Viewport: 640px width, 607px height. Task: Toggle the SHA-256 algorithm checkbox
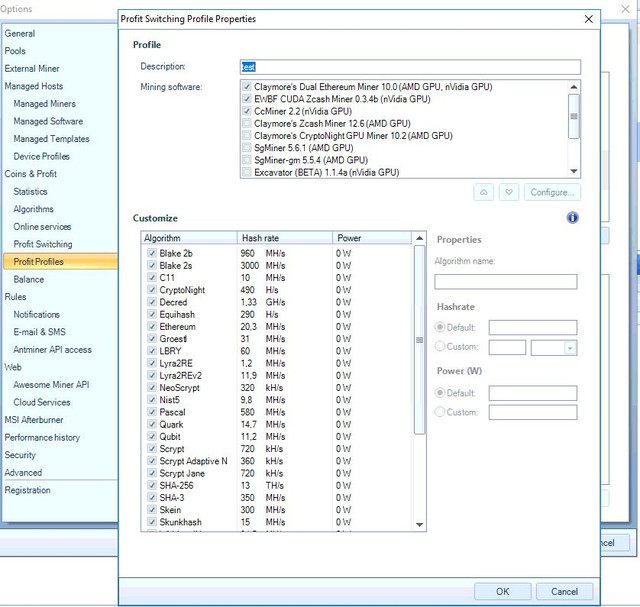pos(152,485)
